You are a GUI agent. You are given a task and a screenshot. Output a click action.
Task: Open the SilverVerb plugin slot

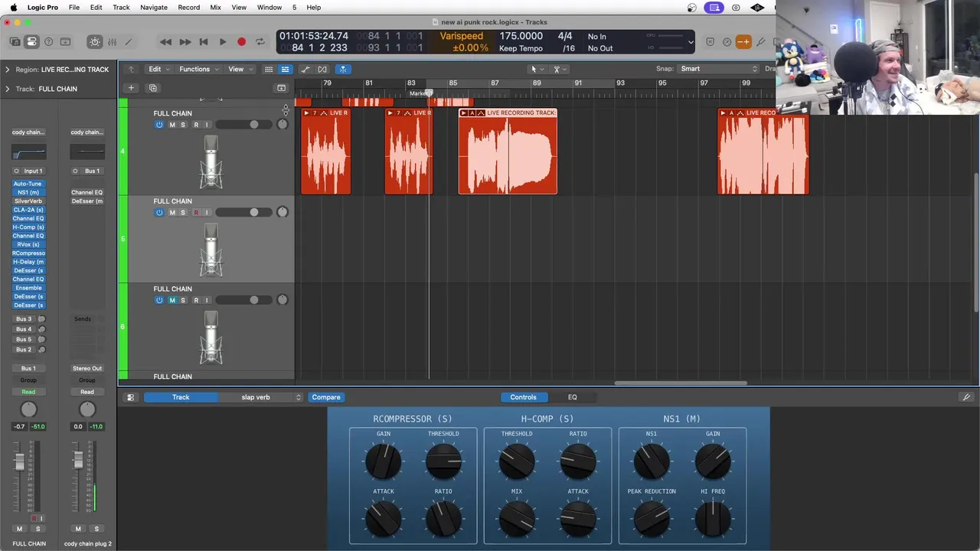point(28,201)
